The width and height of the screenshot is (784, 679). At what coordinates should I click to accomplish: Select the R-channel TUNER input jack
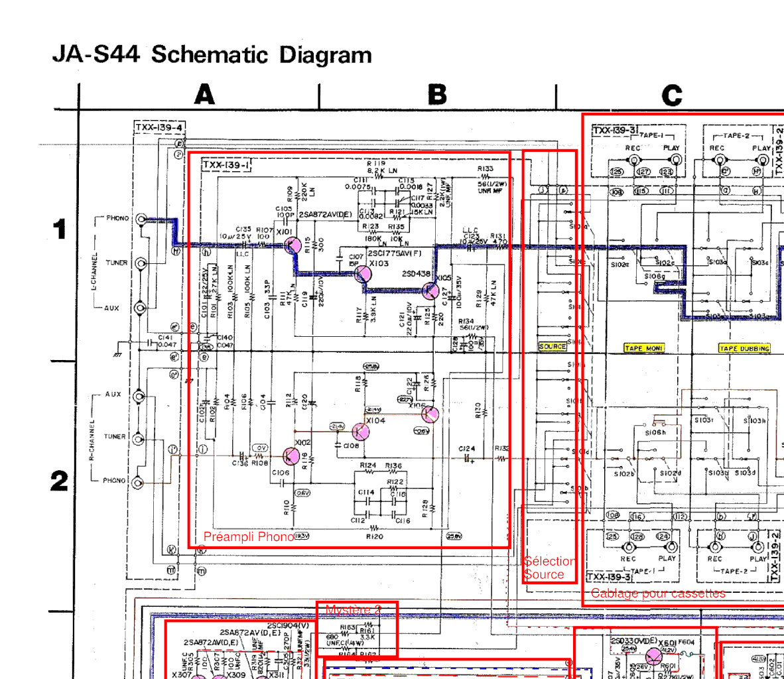click(x=138, y=439)
